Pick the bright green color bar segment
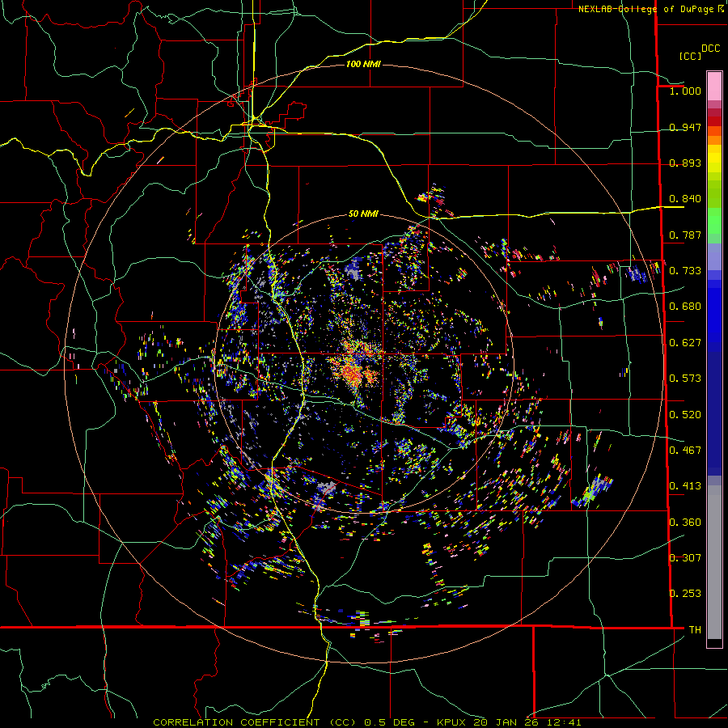728x728 pixels. coord(714,221)
